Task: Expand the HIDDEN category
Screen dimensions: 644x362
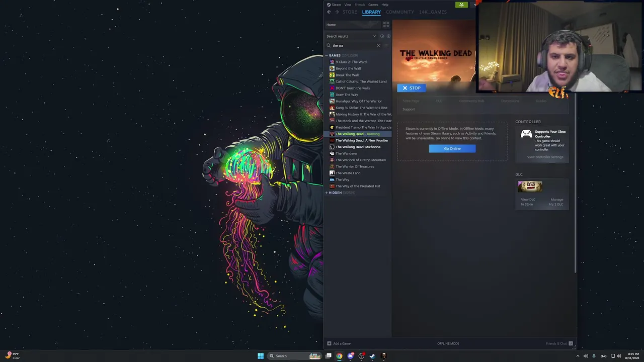Action: point(327,193)
